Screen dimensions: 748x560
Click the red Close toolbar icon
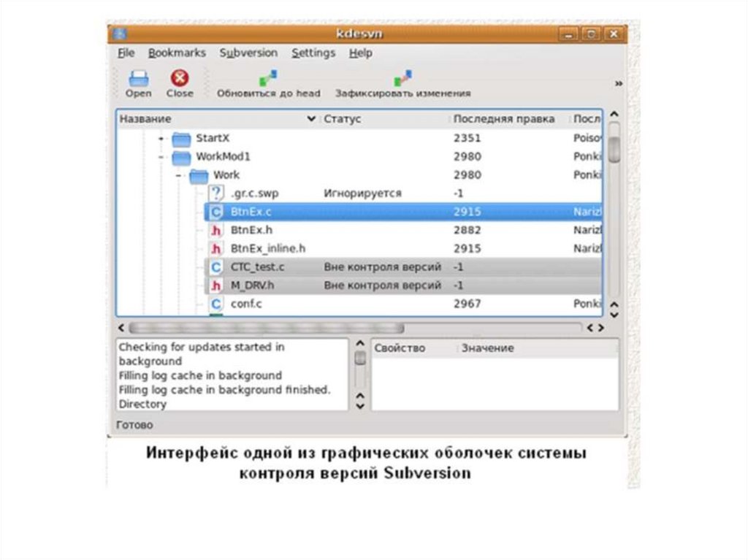[180, 78]
